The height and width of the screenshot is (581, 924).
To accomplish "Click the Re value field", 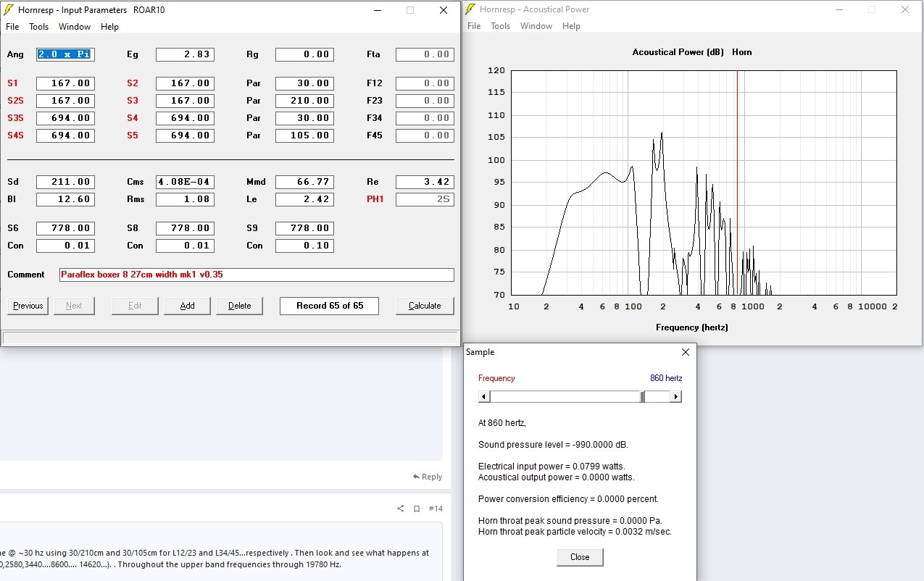I will pos(425,182).
